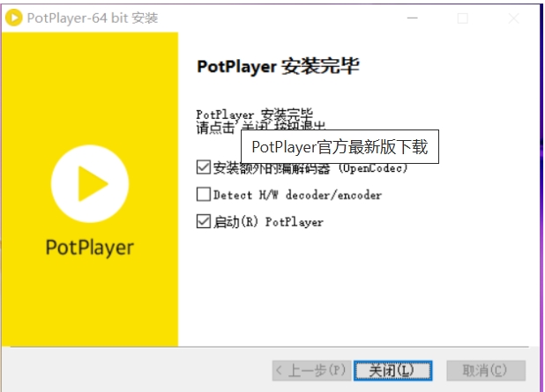Click the large PotPlayer play logo

tap(90, 184)
